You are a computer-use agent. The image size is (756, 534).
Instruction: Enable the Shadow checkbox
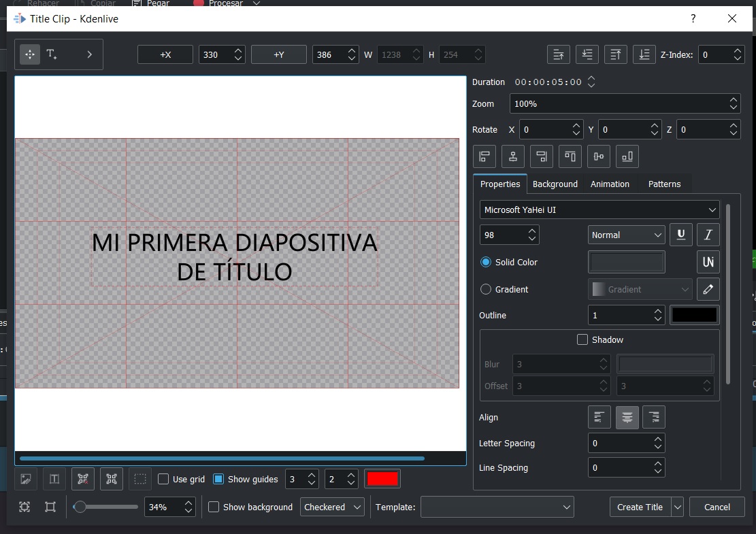click(582, 339)
